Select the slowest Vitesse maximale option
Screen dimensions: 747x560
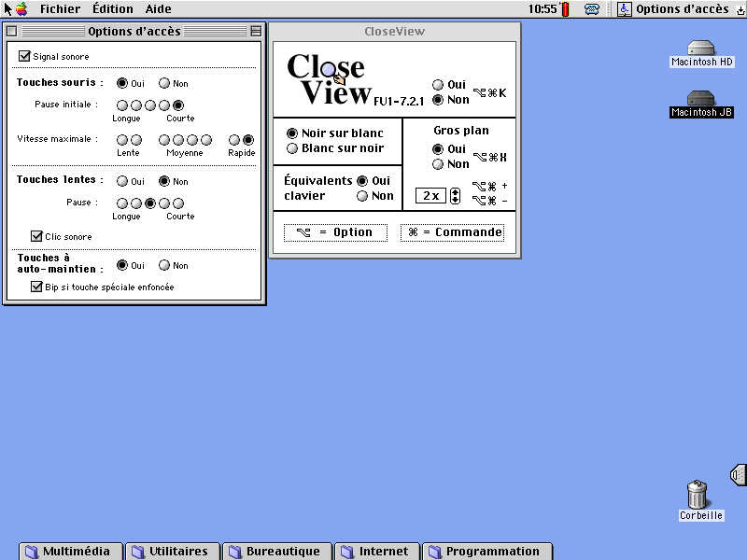click(122, 140)
